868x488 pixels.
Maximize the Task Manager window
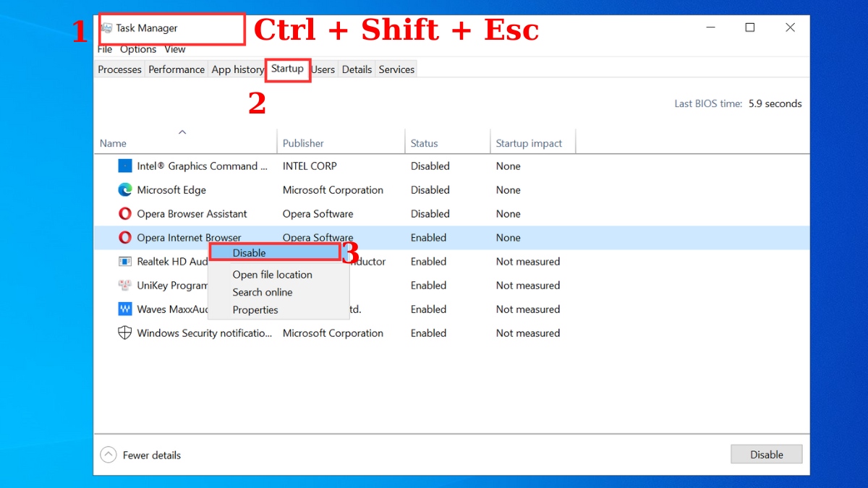click(x=750, y=27)
